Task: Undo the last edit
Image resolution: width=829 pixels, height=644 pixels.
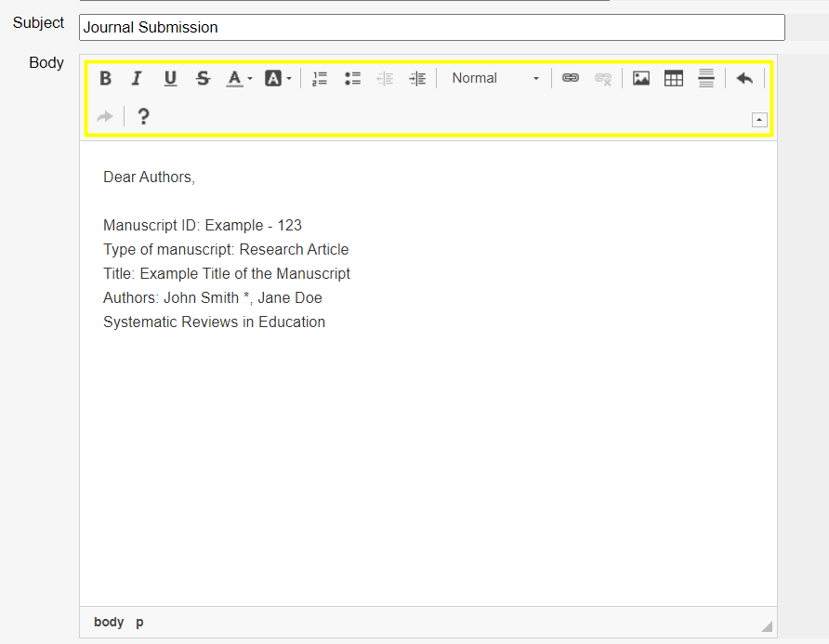Action: (x=744, y=79)
